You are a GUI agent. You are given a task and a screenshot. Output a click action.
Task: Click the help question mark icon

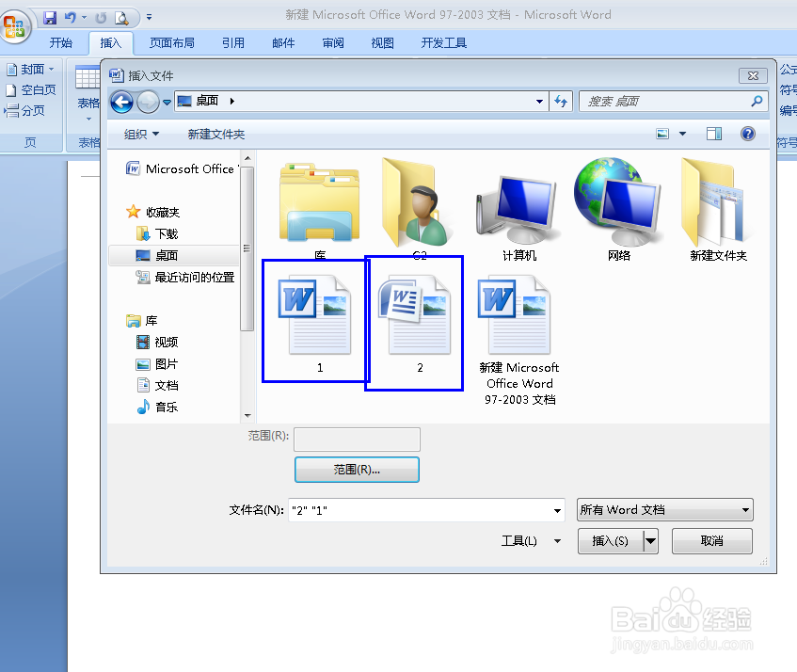point(748,134)
